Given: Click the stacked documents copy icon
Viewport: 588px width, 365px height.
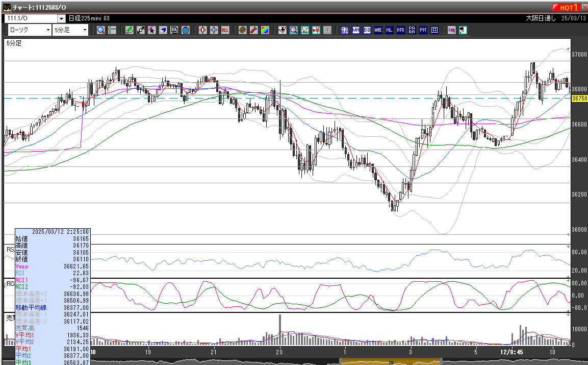Looking at the screenshot, I should 174,30.
